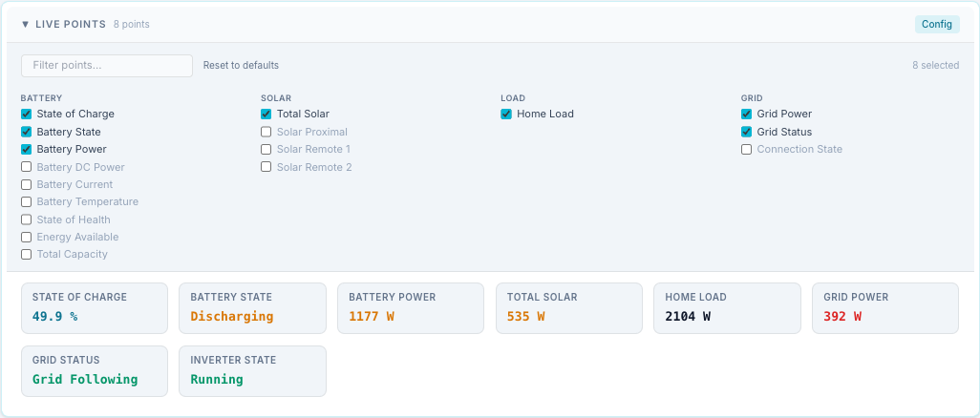Click the BATTERY group heading
This screenshot has width=980, height=418.
coord(41,98)
